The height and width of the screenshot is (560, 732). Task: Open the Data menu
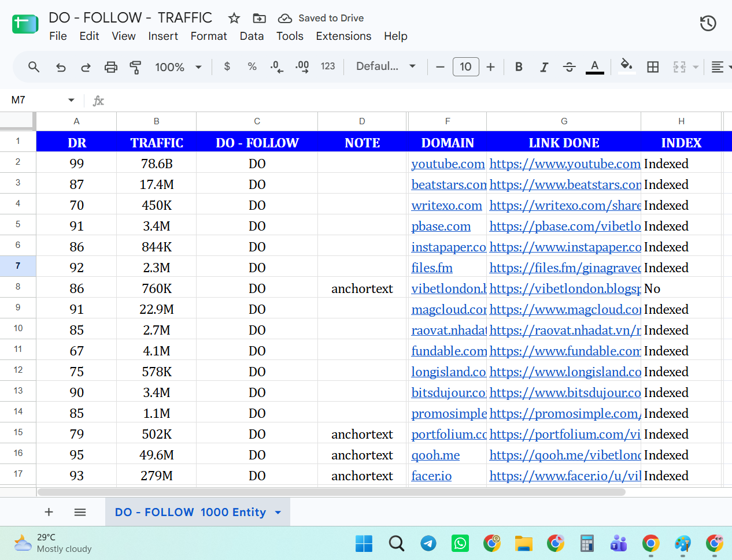[x=252, y=36]
